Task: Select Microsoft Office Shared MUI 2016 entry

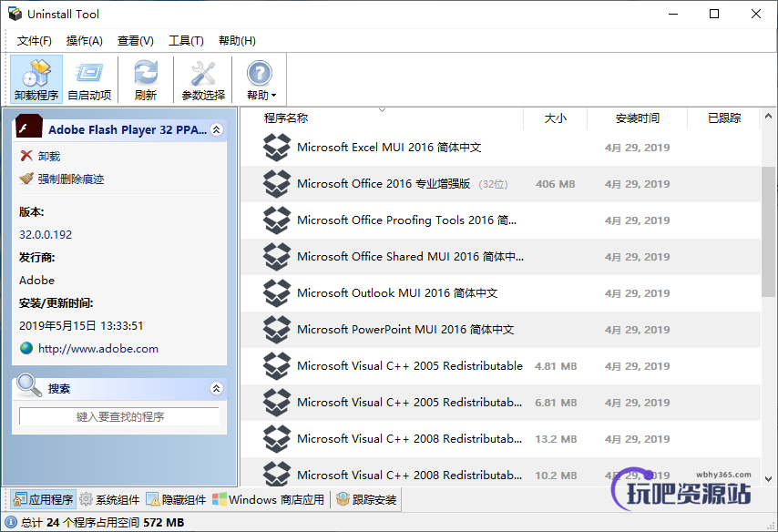Action: [501, 257]
